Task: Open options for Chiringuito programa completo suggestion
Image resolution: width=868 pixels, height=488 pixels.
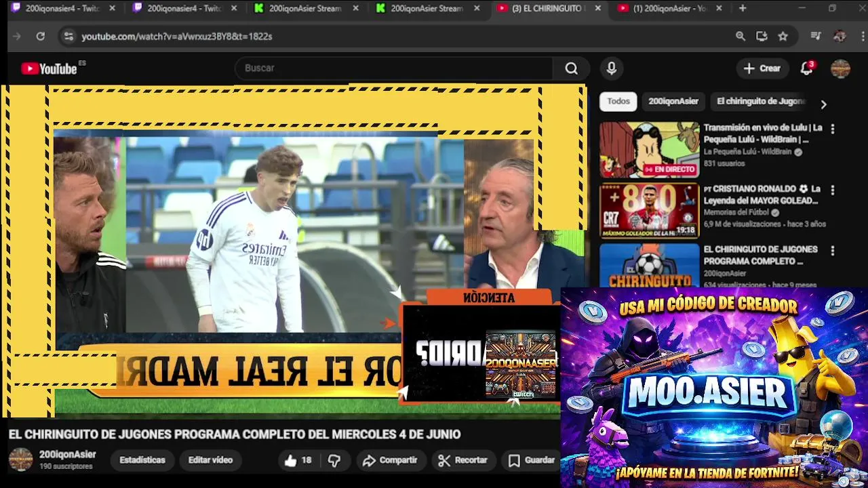Action: (x=833, y=251)
